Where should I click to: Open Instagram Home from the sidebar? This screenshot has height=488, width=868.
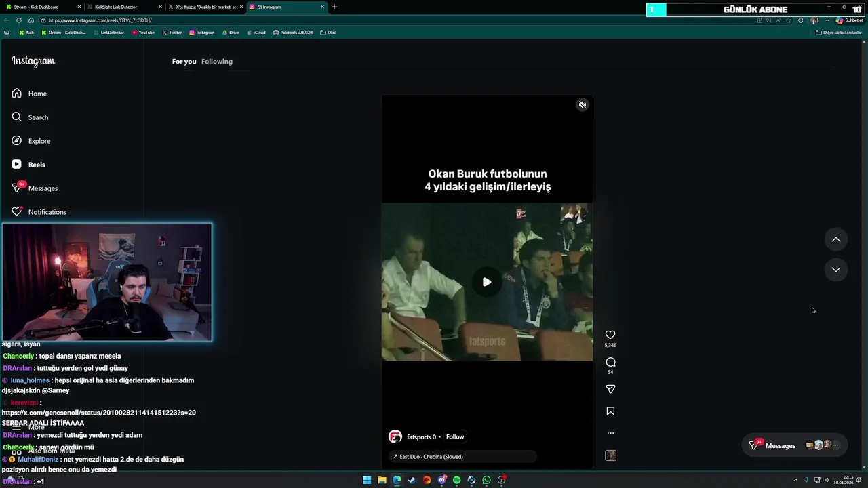point(29,94)
